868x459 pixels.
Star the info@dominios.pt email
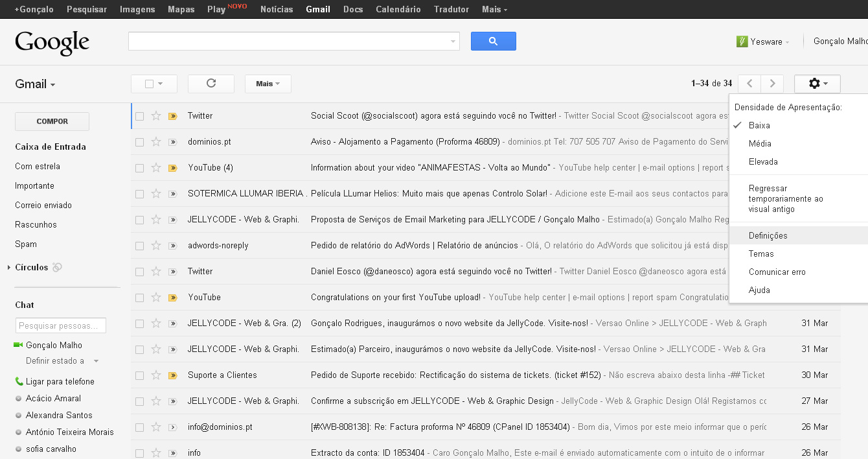tap(155, 427)
